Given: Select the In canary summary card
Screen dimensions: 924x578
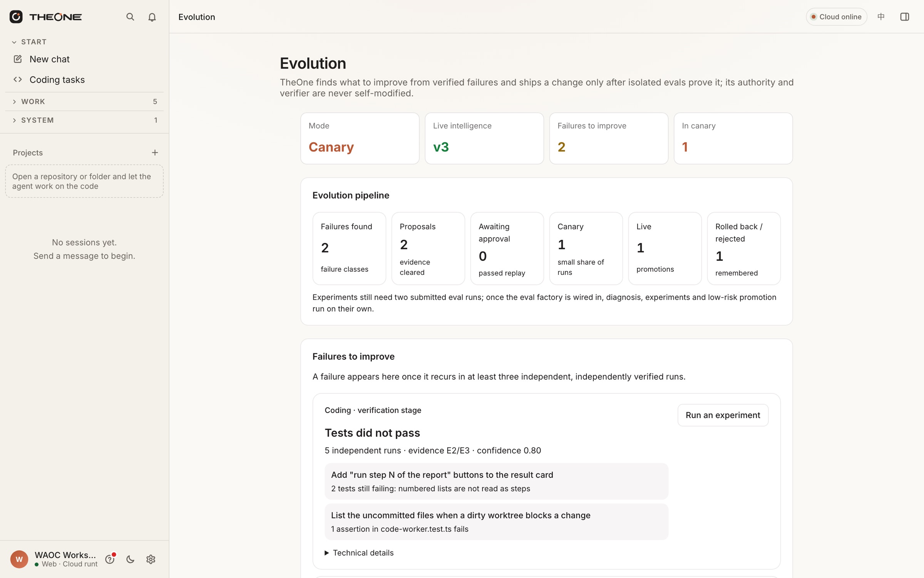Looking at the screenshot, I should coord(733,138).
